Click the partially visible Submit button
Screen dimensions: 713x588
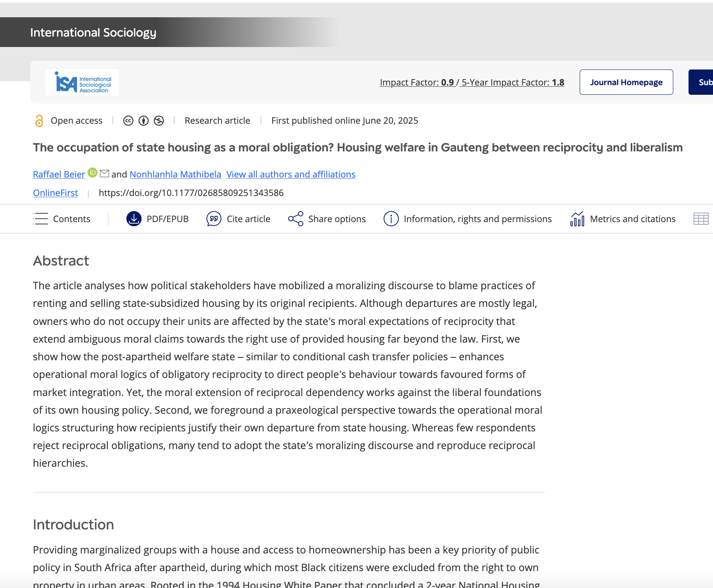pyautogui.click(x=701, y=82)
